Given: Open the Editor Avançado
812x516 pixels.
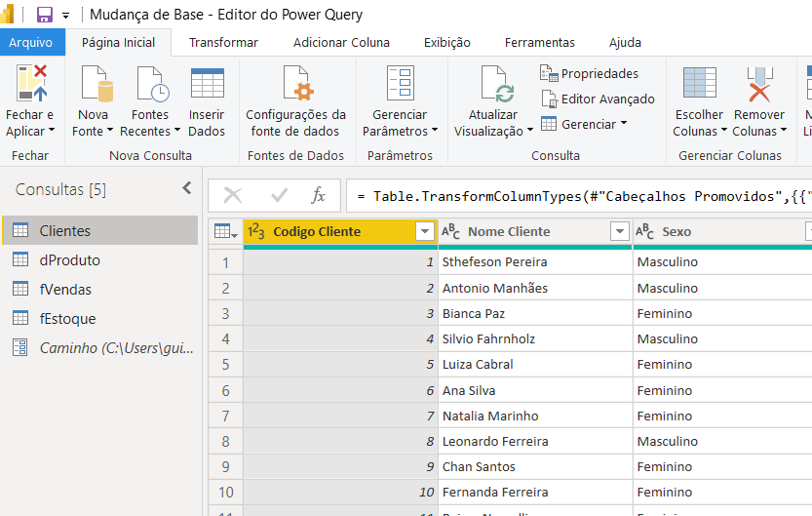Looking at the screenshot, I should [x=599, y=99].
